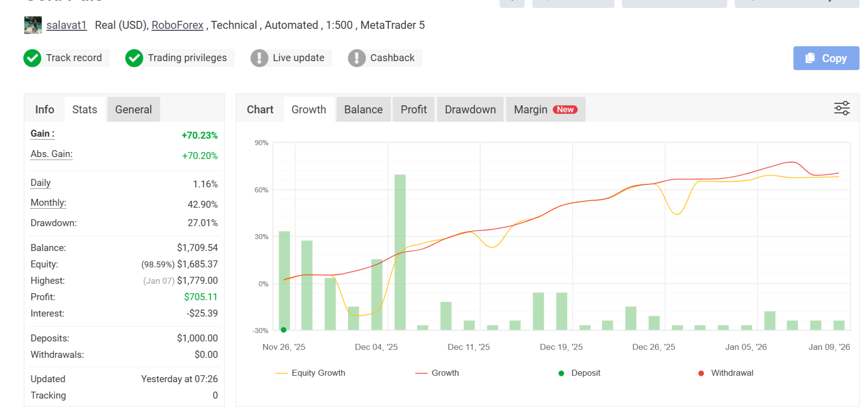Switch to the Profit chart tab

[x=414, y=110]
